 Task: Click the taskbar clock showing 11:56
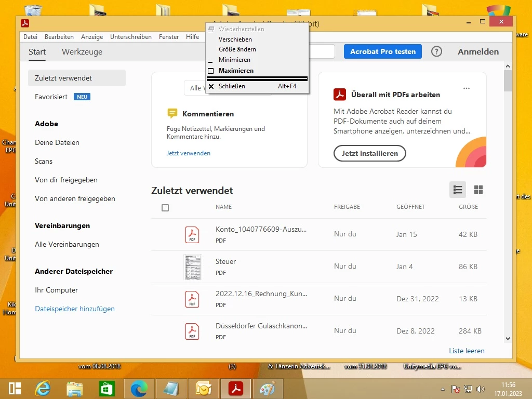click(508, 385)
